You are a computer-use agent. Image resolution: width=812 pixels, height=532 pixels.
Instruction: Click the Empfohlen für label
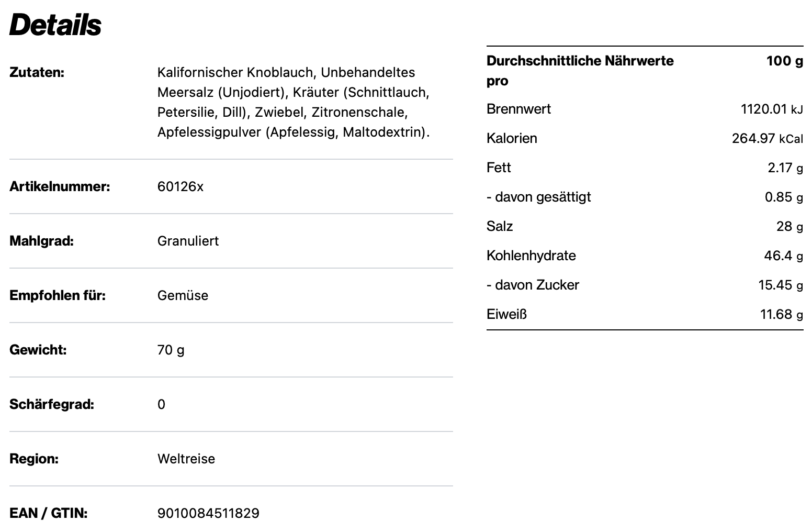click(58, 295)
